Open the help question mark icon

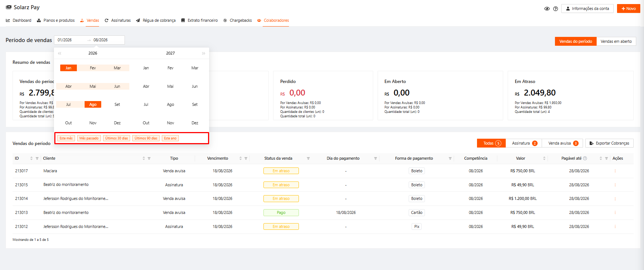click(555, 8)
